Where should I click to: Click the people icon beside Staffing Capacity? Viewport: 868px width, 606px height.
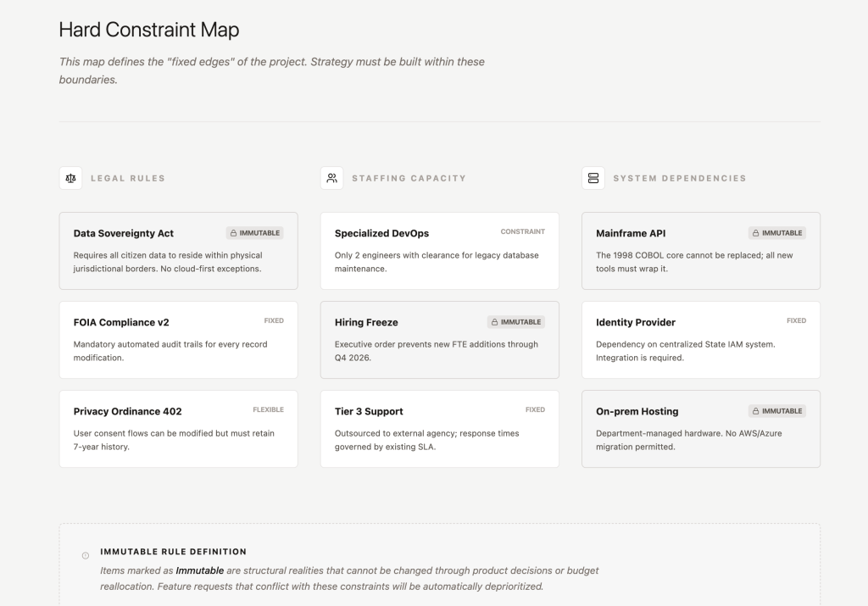[x=331, y=178]
